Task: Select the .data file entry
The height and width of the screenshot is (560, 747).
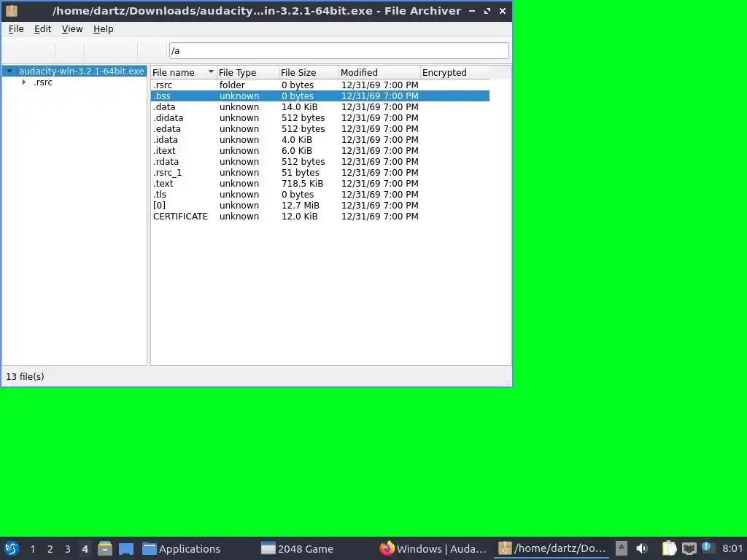Action: [x=320, y=106]
